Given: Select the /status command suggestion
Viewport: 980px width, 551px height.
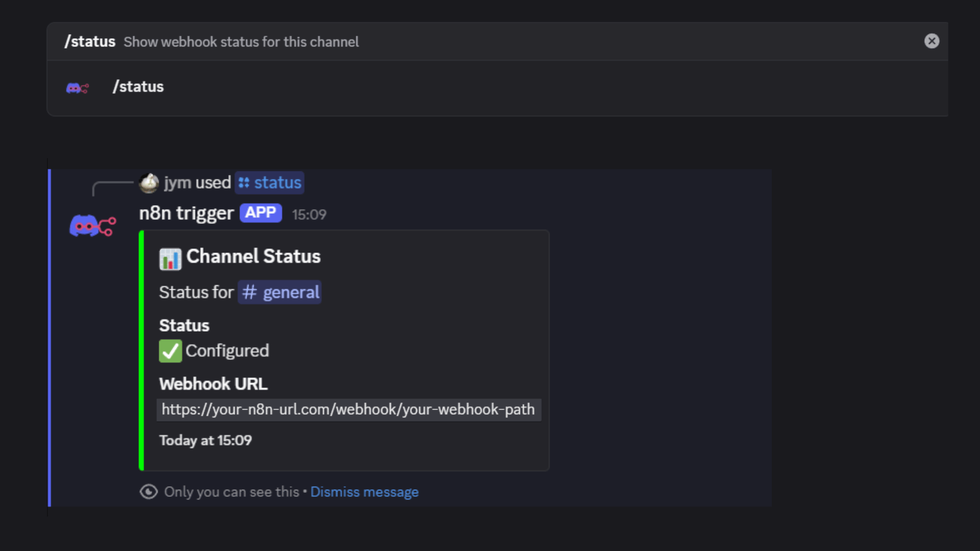Looking at the screenshot, I should [x=138, y=87].
